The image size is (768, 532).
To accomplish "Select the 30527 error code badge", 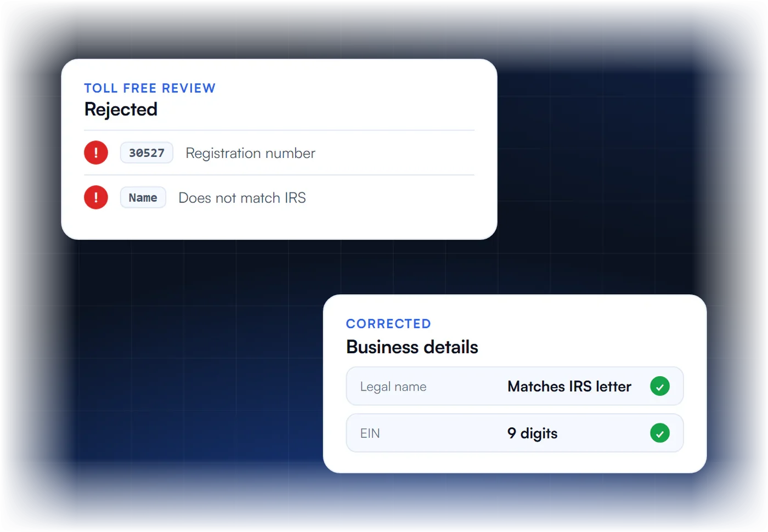I will [146, 152].
